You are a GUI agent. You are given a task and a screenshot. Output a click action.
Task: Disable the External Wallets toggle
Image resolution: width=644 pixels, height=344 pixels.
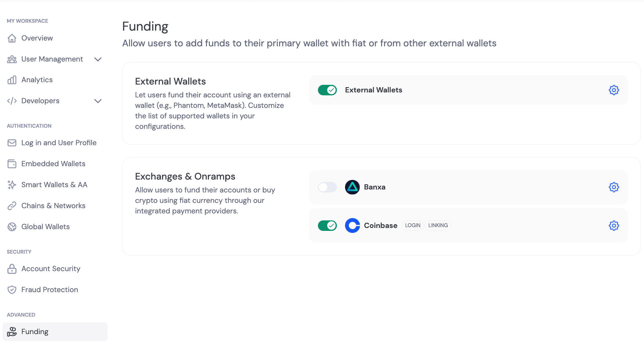(x=327, y=90)
